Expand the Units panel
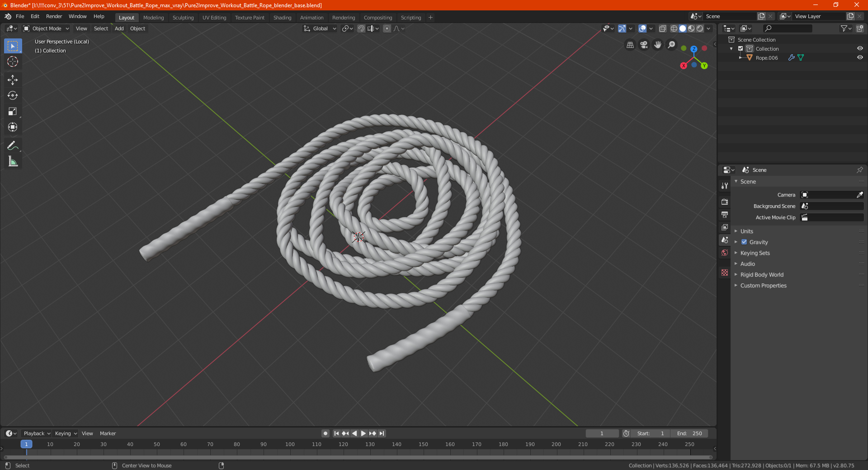Screen dimensions: 868x470 click(746, 231)
